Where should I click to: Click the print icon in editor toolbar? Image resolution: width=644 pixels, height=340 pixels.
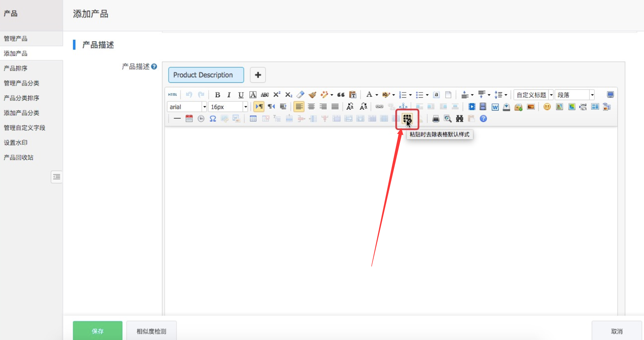click(436, 118)
